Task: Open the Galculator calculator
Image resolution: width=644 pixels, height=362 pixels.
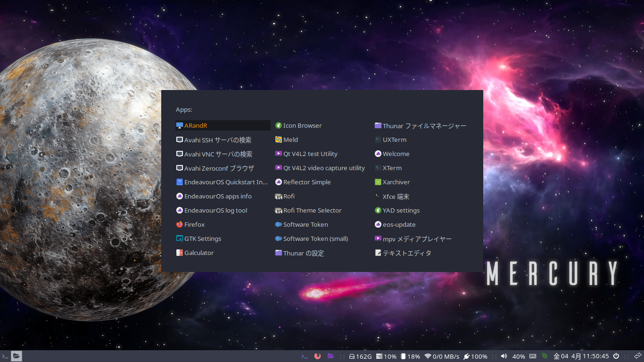Action: [199, 253]
